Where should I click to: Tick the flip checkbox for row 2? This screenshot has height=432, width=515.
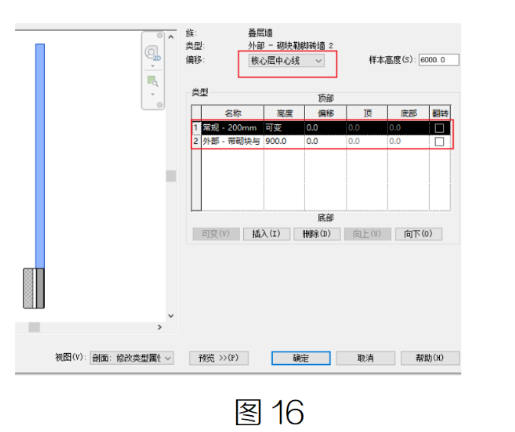coord(439,142)
